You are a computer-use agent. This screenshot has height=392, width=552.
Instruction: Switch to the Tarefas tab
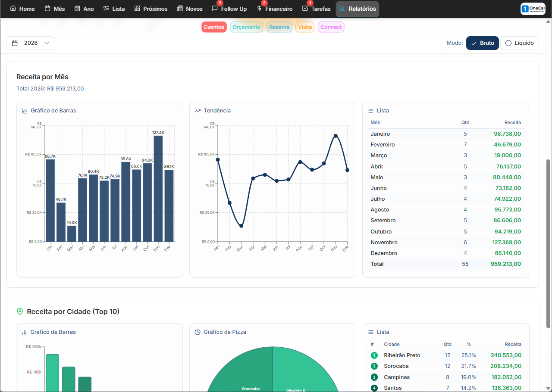[x=317, y=9]
